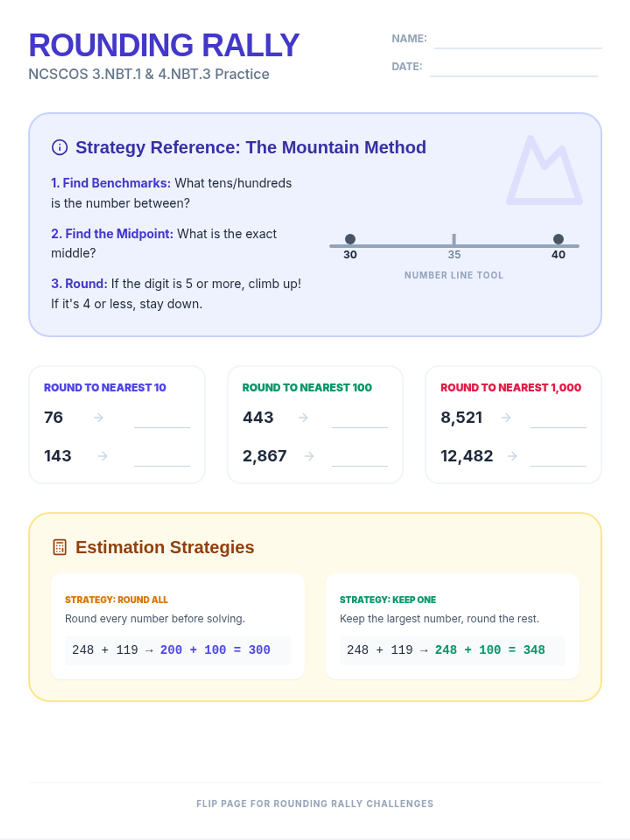Click the 35 midpoint tick on number line
The width and height of the screenshot is (630, 840).
point(454,240)
